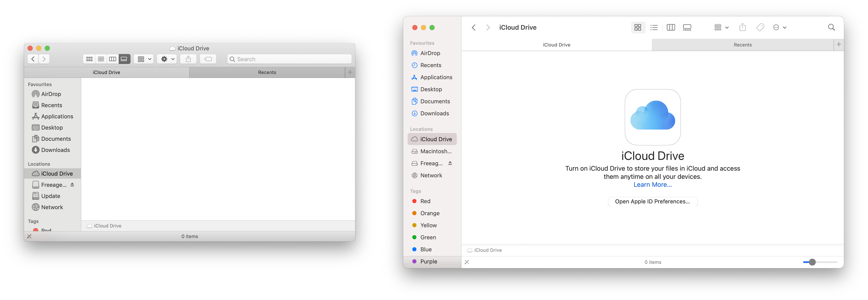Select the Yellow tag in right sidebar
868x300 pixels.
click(432, 225)
